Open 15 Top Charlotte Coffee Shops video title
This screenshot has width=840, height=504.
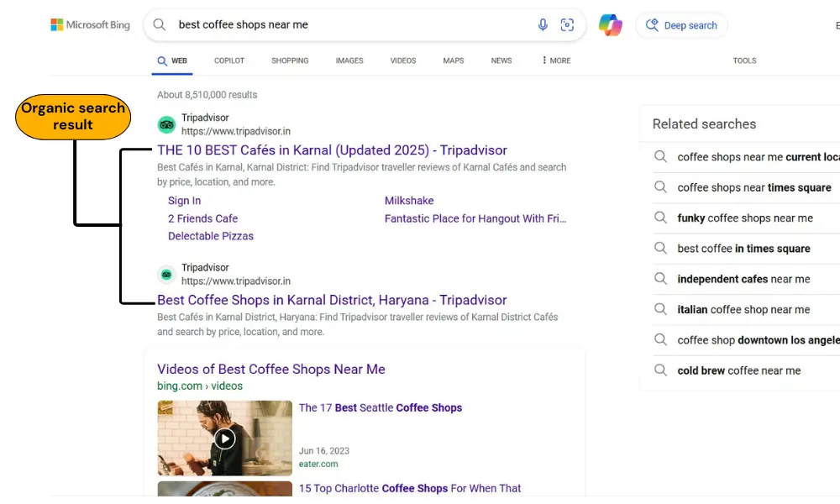410,489
